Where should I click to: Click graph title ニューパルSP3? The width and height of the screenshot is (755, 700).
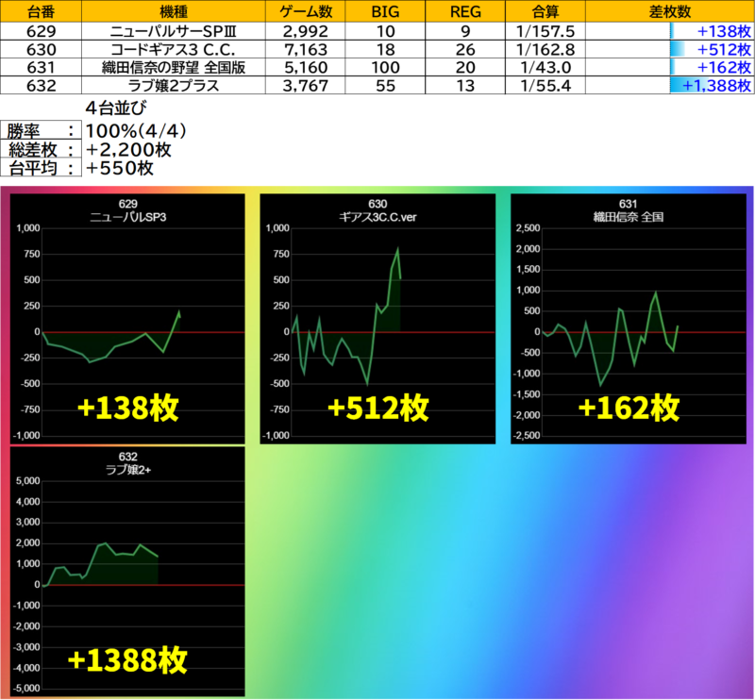[x=128, y=217]
